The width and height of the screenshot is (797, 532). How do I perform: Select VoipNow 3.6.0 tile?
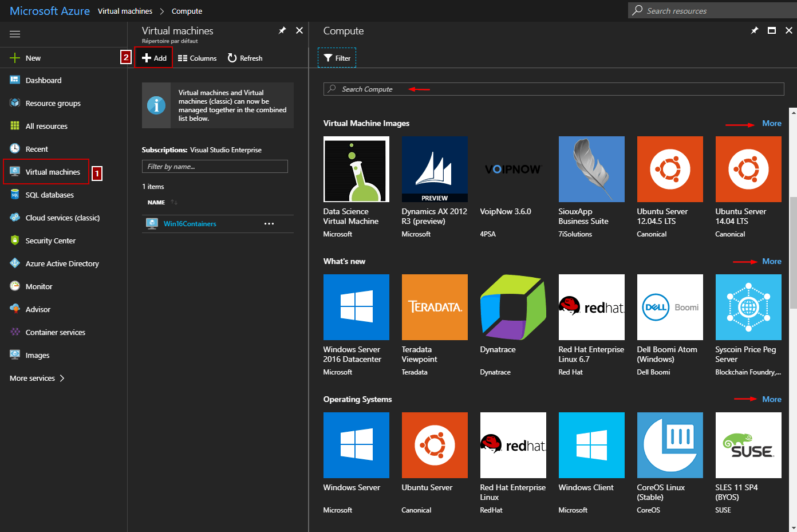(x=513, y=187)
